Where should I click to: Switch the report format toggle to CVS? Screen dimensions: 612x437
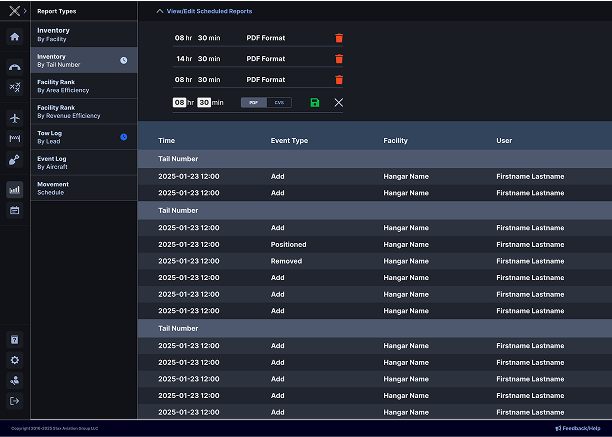click(279, 103)
